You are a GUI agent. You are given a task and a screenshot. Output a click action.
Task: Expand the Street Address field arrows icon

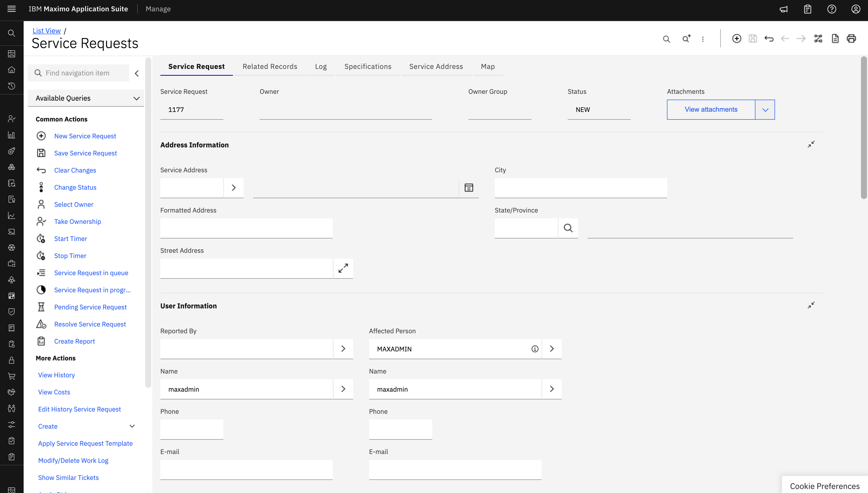[343, 269]
